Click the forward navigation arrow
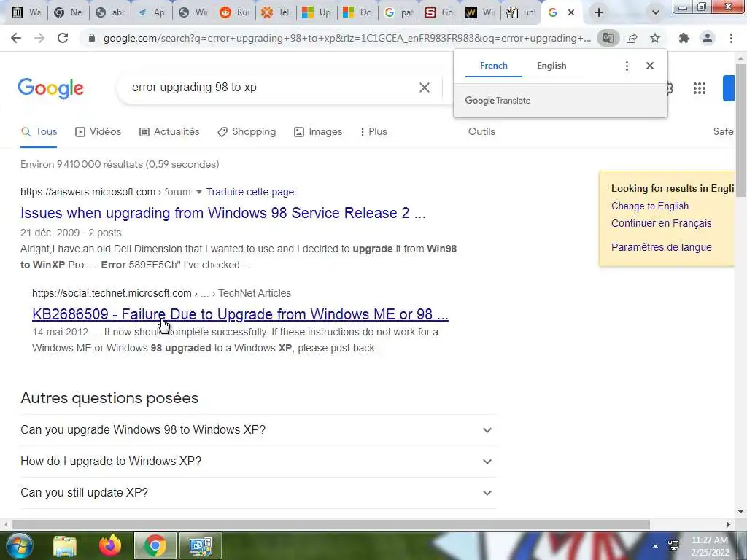The image size is (747, 560). 39,38
